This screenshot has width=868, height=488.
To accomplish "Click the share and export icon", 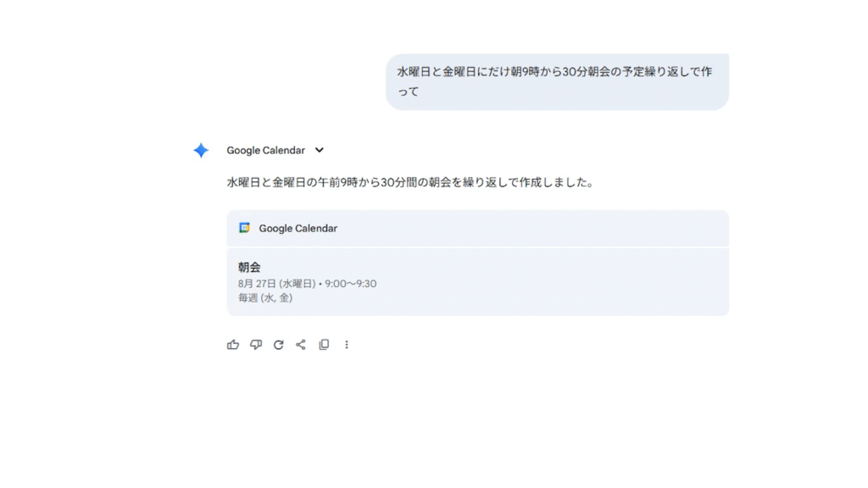I will pyautogui.click(x=301, y=345).
